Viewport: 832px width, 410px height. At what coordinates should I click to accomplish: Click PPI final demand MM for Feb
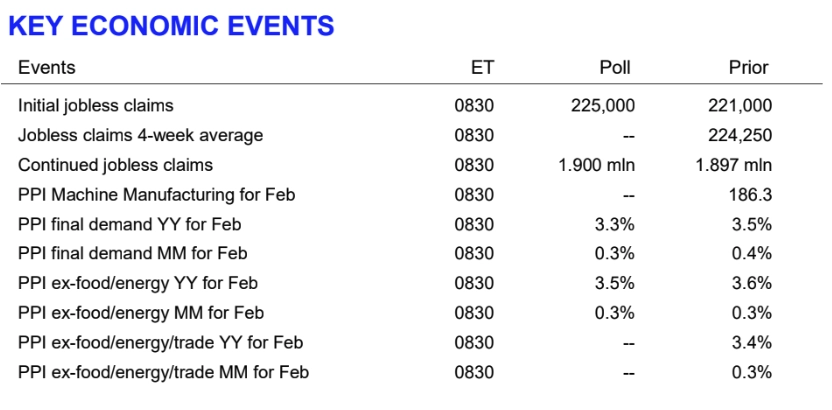[133, 254]
